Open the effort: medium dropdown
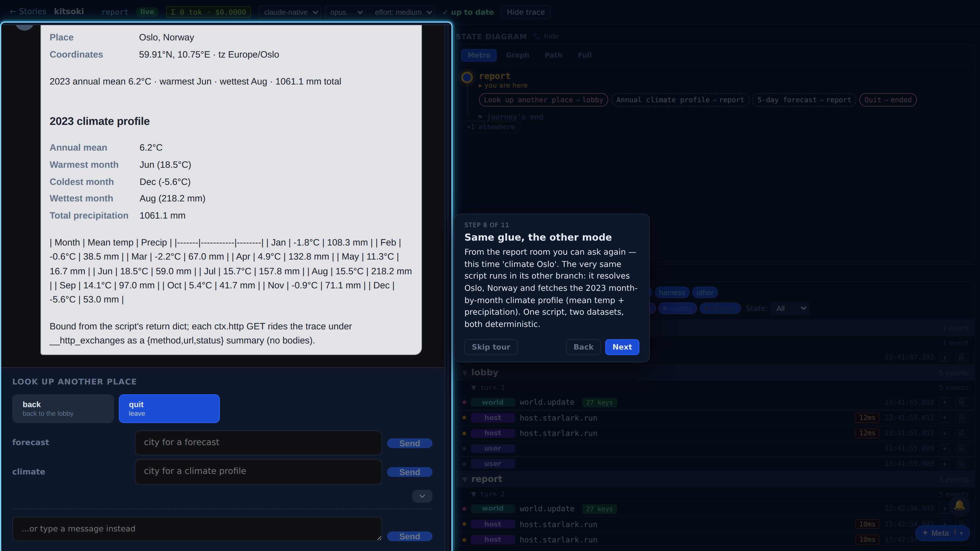The height and width of the screenshot is (551, 980). (x=402, y=12)
